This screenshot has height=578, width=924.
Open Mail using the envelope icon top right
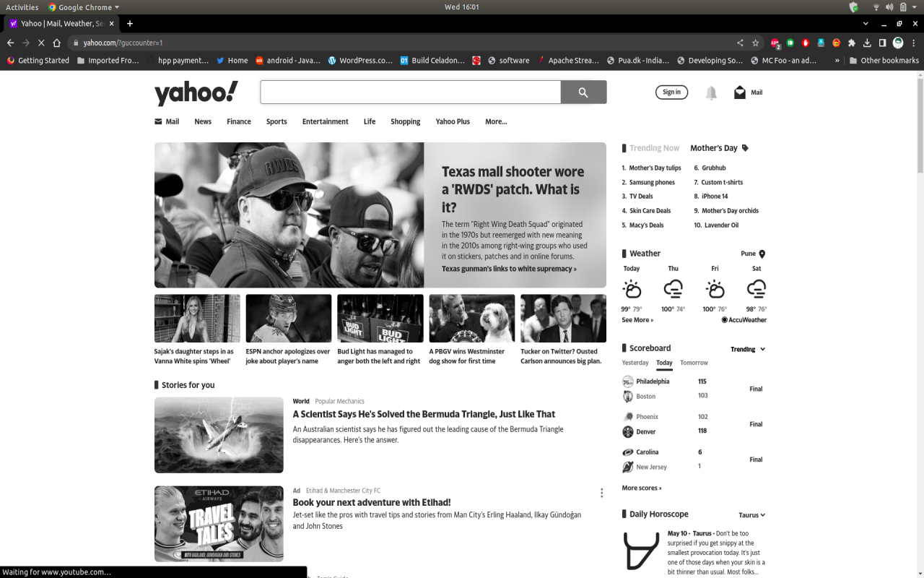tap(738, 92)
